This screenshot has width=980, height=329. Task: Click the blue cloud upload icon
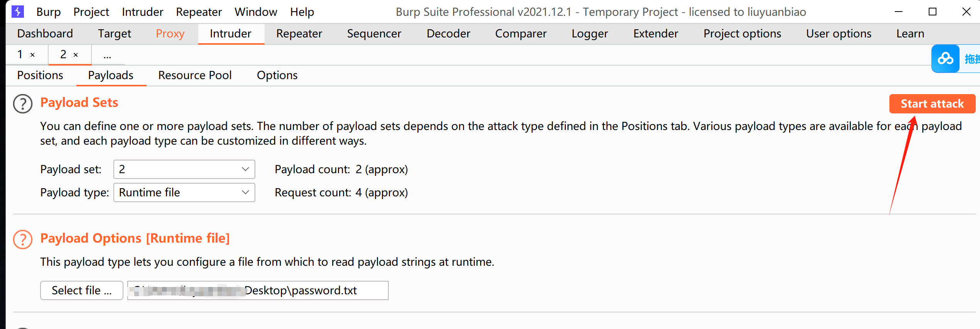(x=945, y=59)
